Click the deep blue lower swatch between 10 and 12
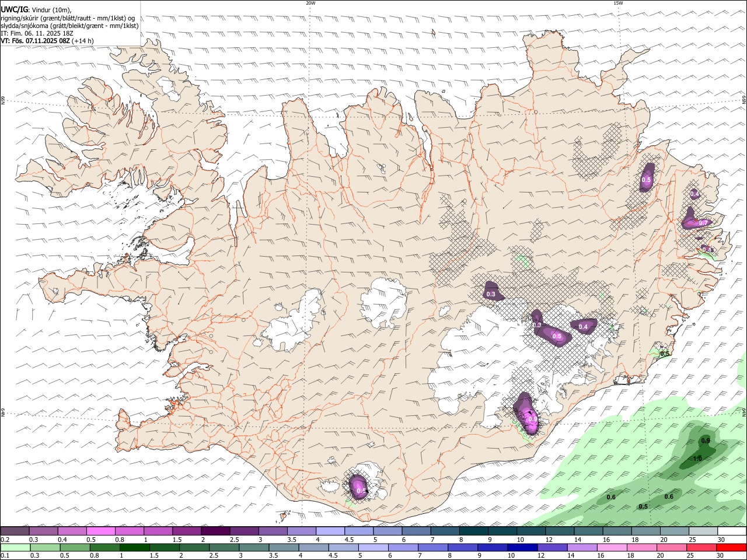 coord(522,547)
